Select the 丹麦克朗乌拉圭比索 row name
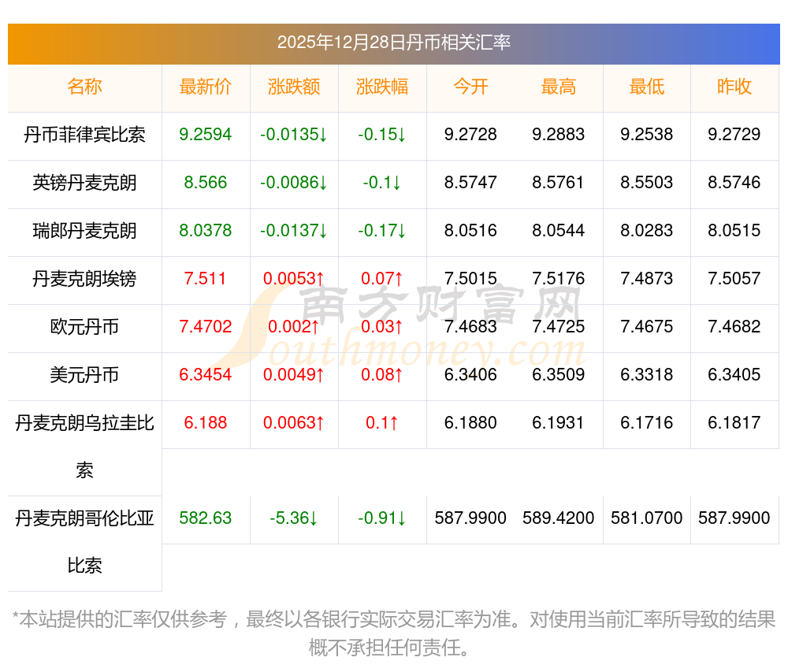The height and width of the screenshot is (672, 788). pyautogui.click(x=84, y=447)
